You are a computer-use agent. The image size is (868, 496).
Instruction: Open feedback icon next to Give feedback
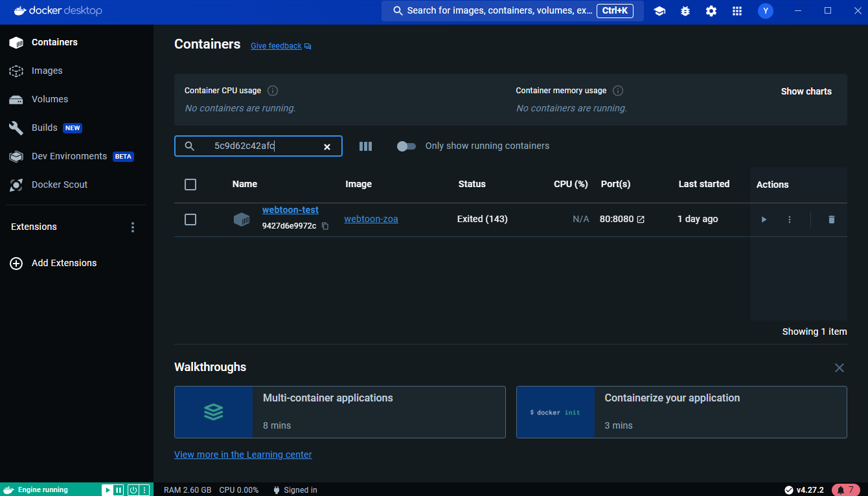(308, 47)
